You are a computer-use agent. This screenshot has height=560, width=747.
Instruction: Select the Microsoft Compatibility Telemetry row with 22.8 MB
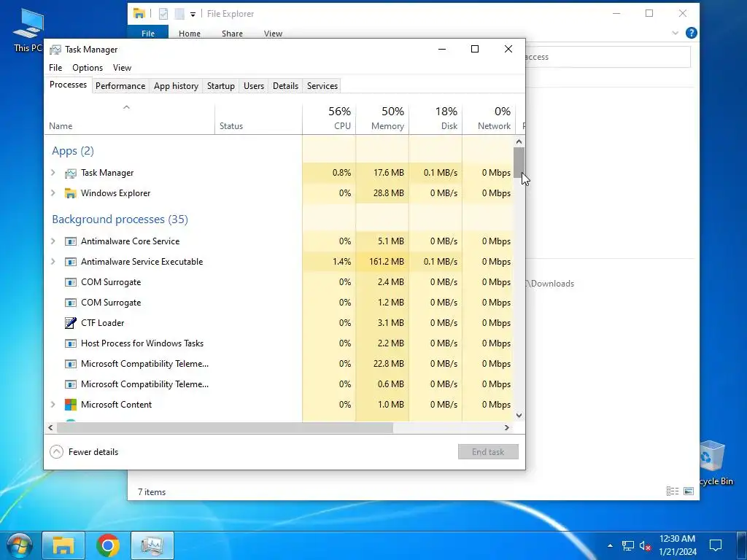(279, 364)
